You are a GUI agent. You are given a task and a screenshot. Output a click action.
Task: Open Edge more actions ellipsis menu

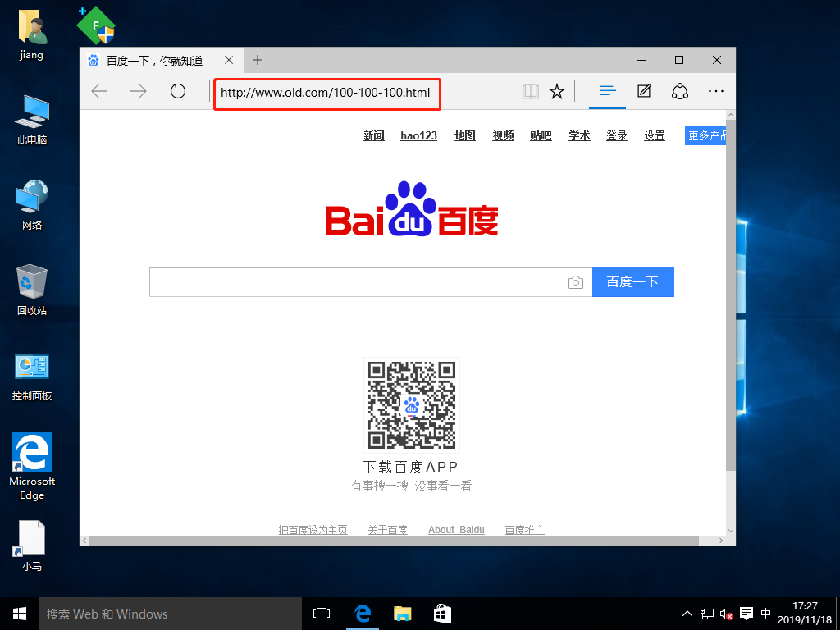(x=715, y=91)
